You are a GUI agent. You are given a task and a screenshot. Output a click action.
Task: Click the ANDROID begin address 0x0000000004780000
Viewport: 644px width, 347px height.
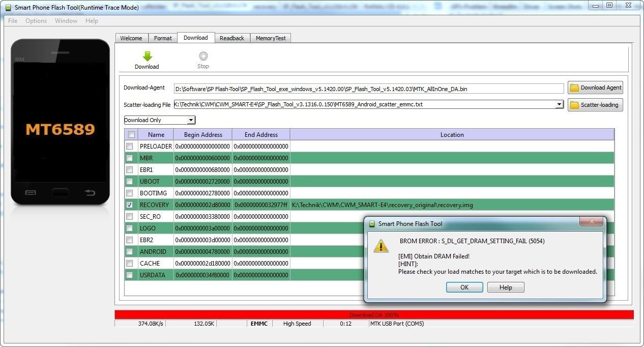pos(203,252)
